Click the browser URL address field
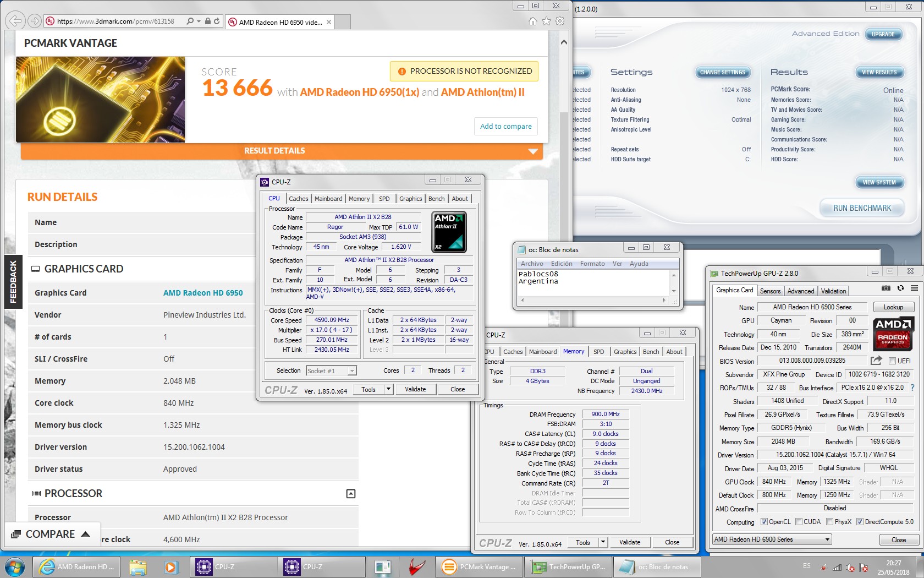 pos(116,21)
